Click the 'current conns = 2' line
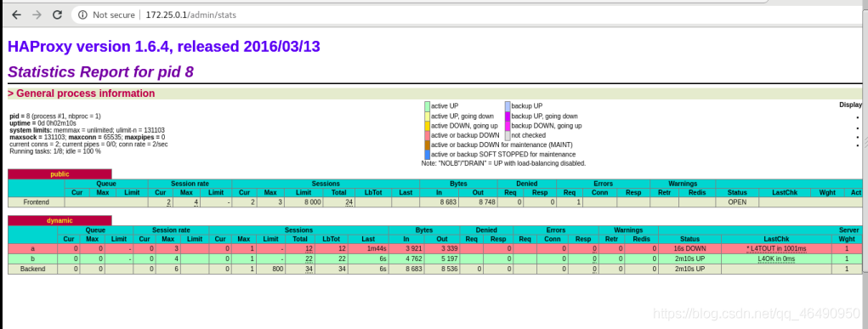Image resolution: width=868 pixels, height=329 pixels. coord(88,144)
